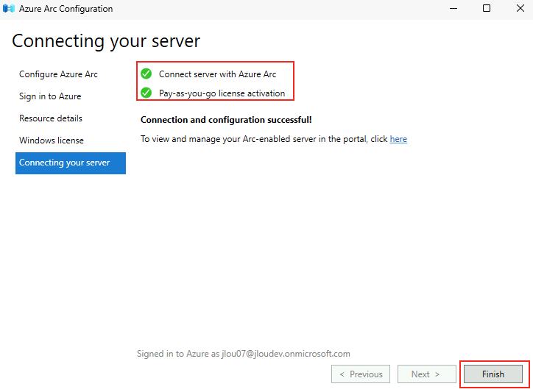Open the Resource details step
This screenshot has width=533, height=392.
tap(51, 118)
